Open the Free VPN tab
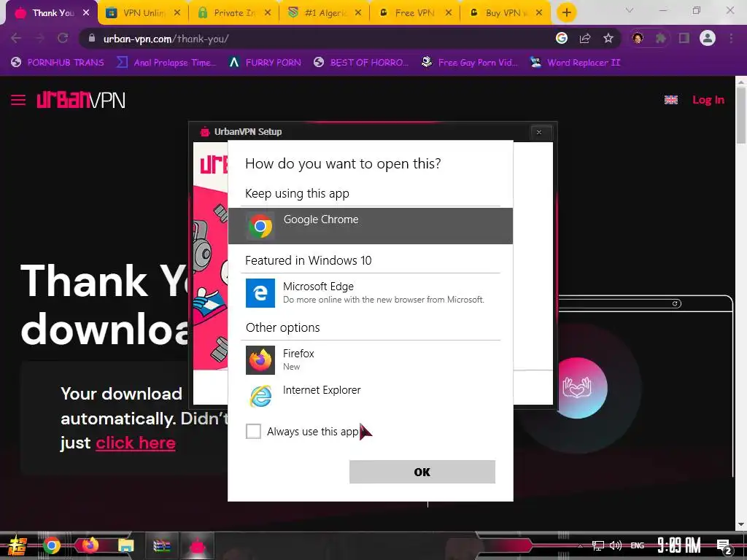747x560 pixels. [414, 13]
